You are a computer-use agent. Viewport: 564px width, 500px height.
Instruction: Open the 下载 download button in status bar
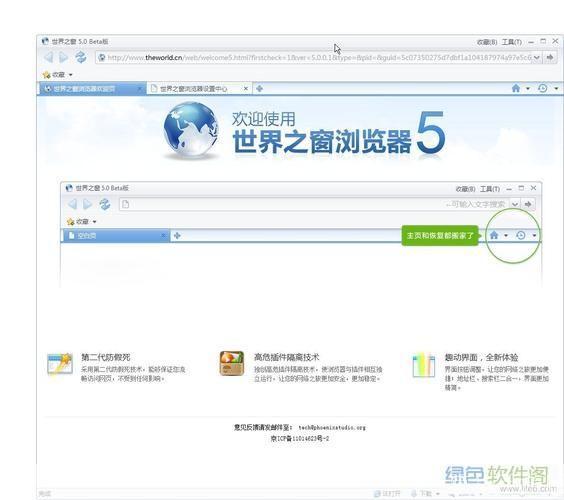tap(422, 494)
